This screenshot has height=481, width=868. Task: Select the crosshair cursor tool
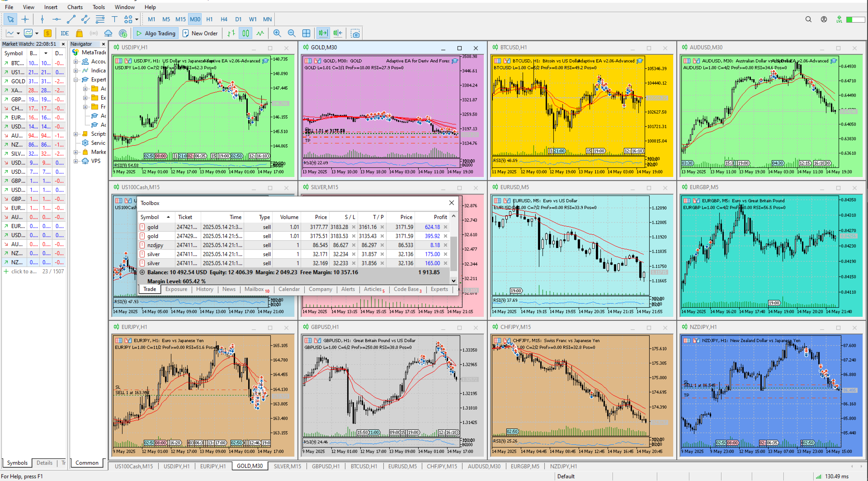click(25, 19)
